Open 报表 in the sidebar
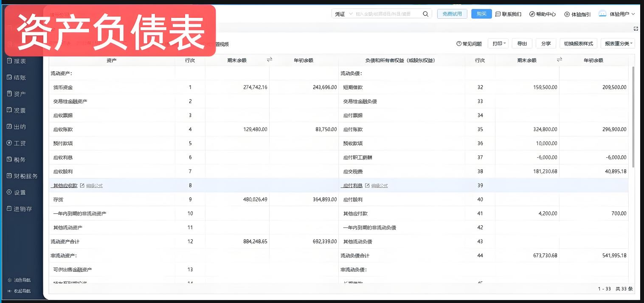The image size is (644, 303). click(17, 61)
